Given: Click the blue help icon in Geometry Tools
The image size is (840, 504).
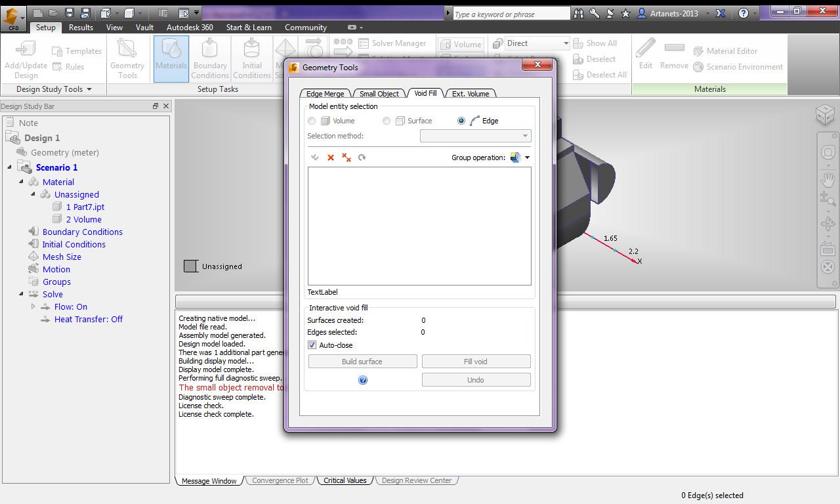Looking at the screenshot, I should pos(363,380).
